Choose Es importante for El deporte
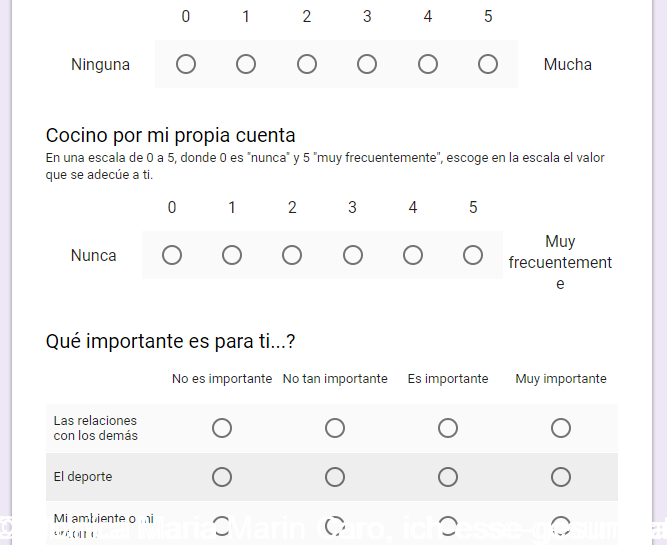Image resolution: width=667 pixels, height=545 pixels. pos(448,477)
